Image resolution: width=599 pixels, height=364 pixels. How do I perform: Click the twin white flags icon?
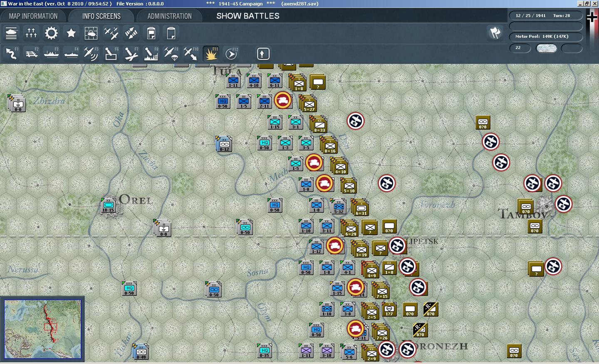coord(495,33)
